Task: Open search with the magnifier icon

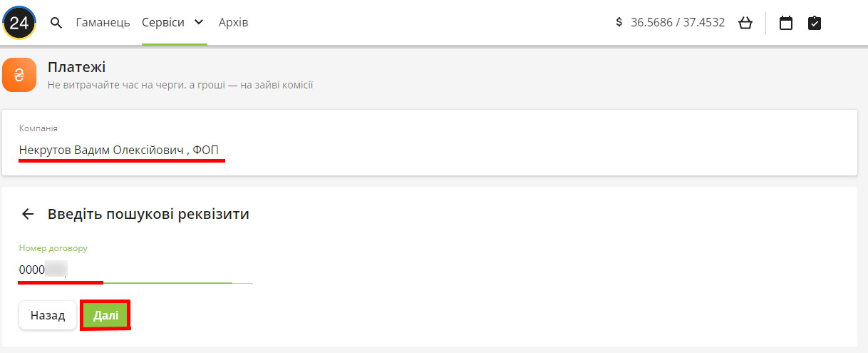Action: pos(56,23)
